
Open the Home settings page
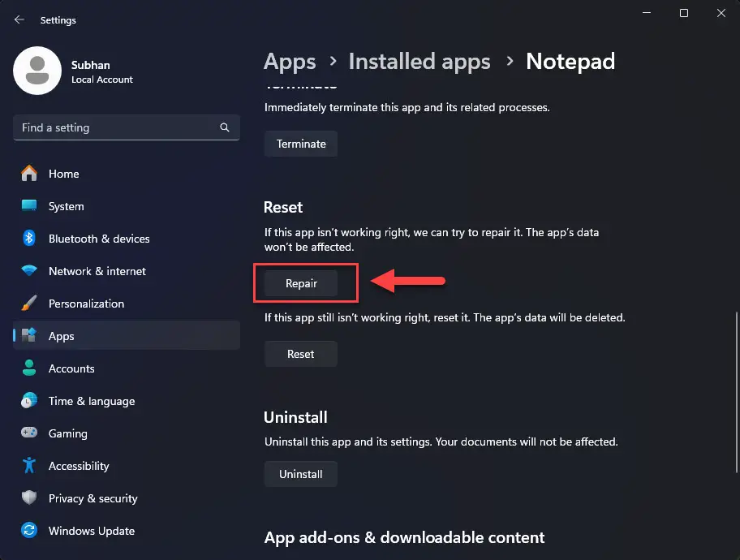click(127, 174)
